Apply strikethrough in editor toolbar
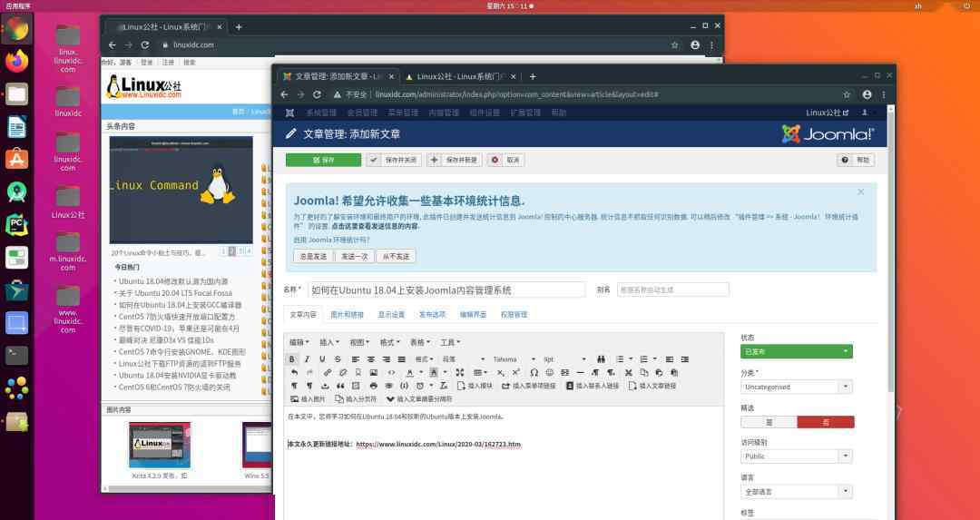The height and width of the screenshot is (520, 980). (338, 359)
